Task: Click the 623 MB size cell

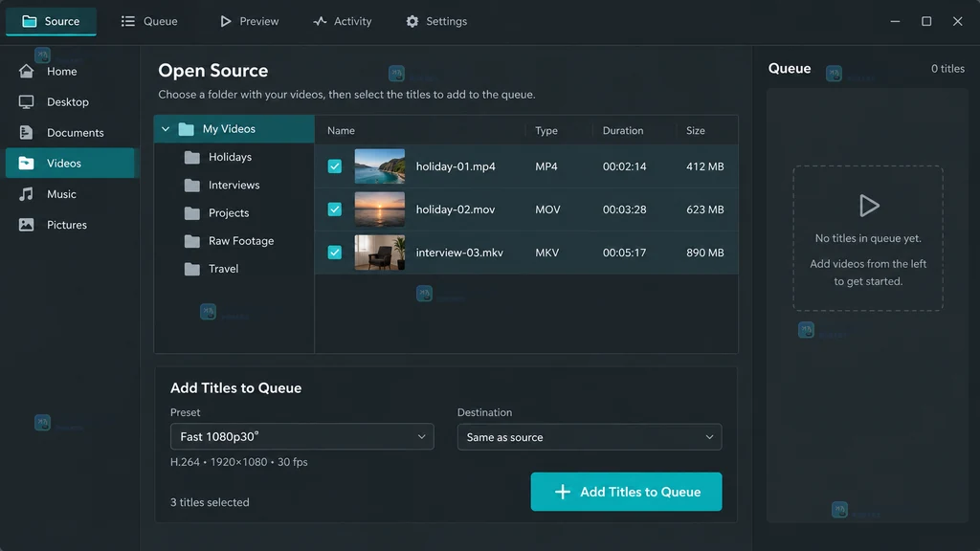Action: [705, 209]
